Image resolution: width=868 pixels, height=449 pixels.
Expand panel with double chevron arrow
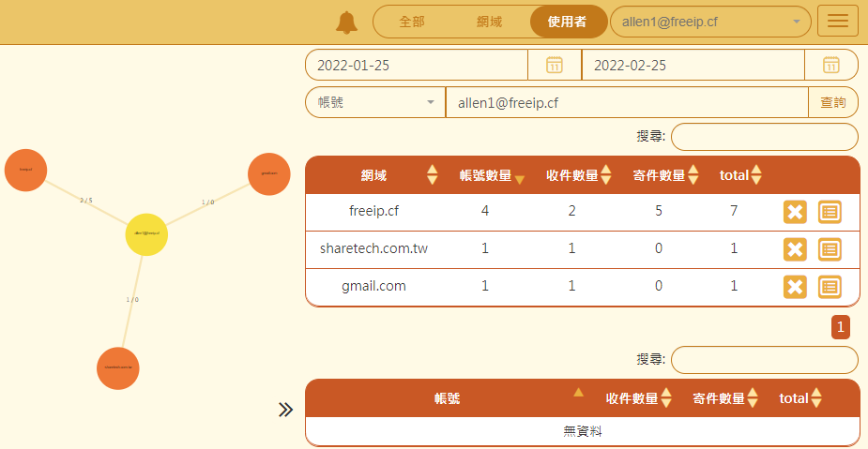coord(286,410)
